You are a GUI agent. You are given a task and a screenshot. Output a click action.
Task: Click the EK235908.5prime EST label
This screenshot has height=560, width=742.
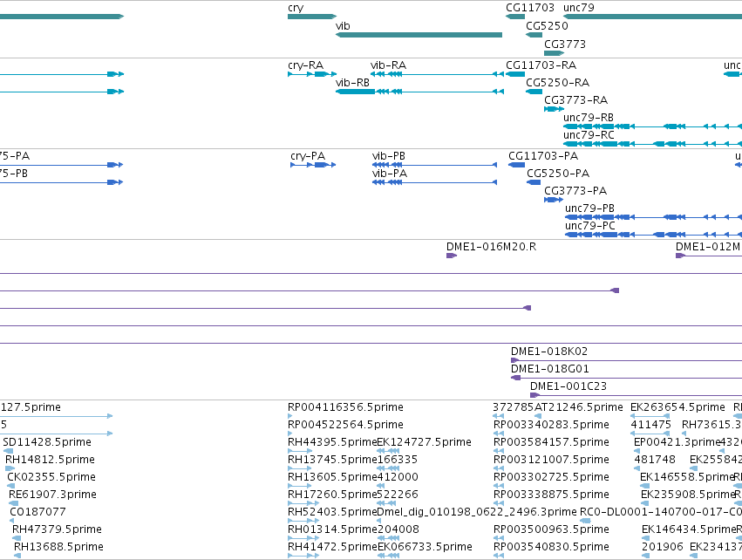(688, 495)
